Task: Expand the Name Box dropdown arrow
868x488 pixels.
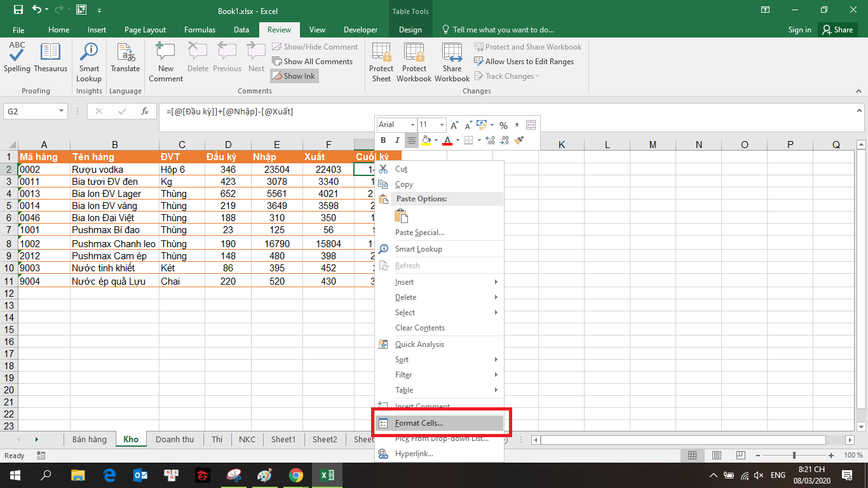Action: pyautogui.click(x=62, y=111)
